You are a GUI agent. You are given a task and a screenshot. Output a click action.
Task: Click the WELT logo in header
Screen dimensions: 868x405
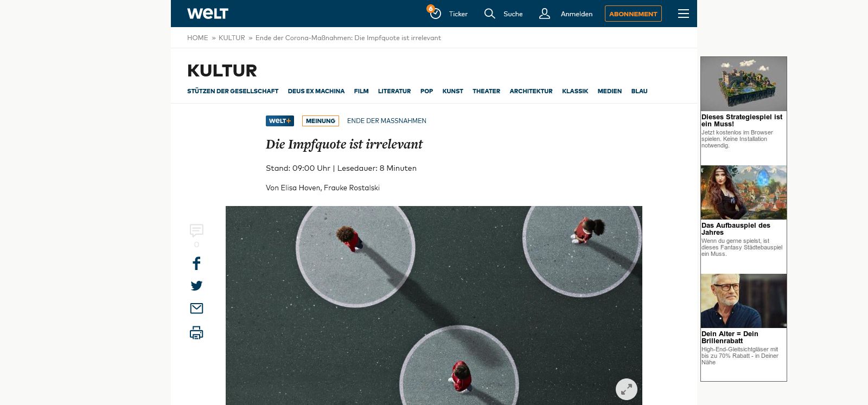(x=207, y=14)
